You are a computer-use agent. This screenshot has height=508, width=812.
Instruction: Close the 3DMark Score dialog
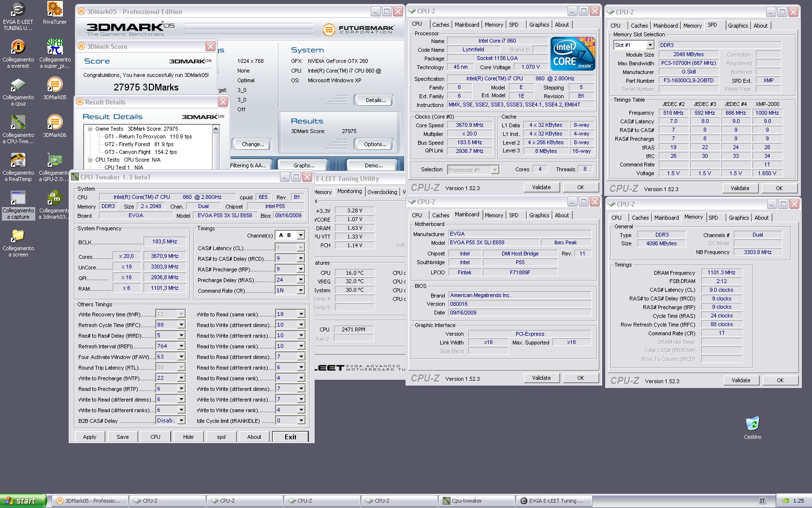coord(210,46)
